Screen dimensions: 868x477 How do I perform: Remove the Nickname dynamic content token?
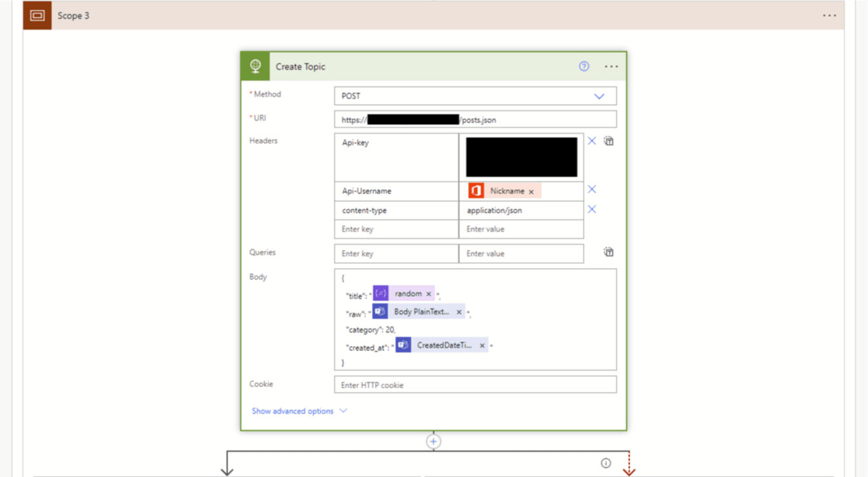531,192
